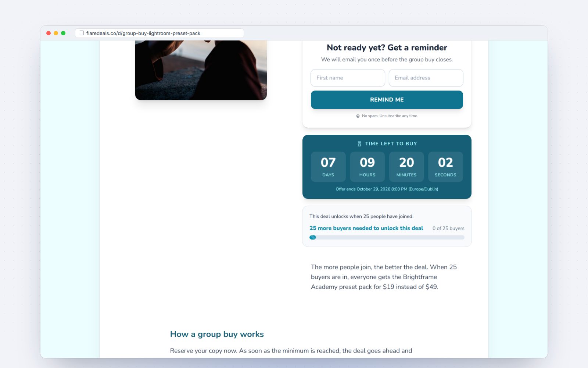
Task: Click the "Offer ends October 29, 2026" text
Action: (387, 189)
